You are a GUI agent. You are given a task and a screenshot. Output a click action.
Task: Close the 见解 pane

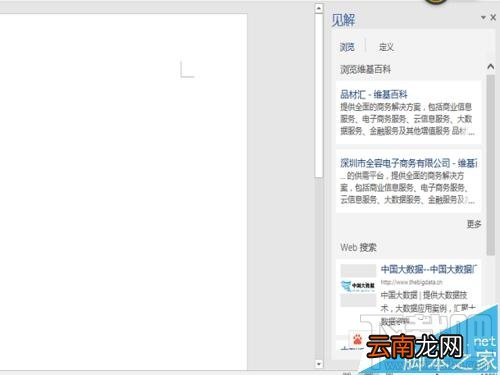click(493, 17)
